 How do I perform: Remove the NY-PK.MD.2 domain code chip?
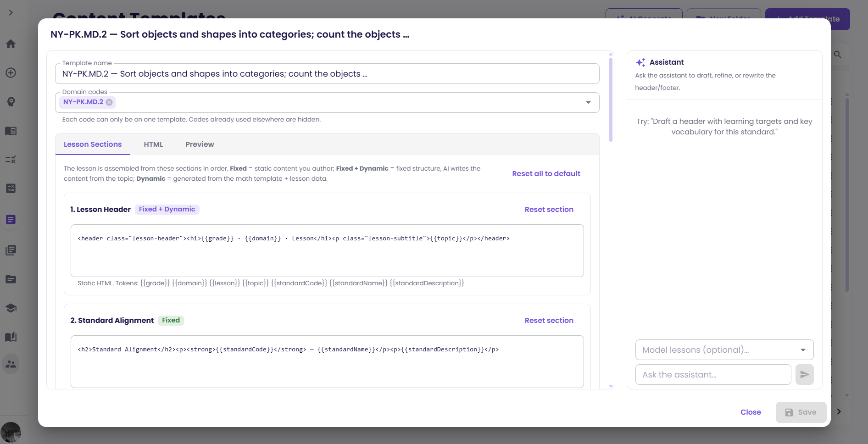pos(109,102)
